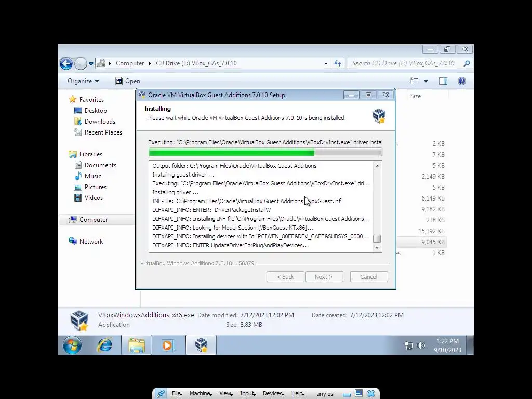Select the 9,045 KB file row

(421, 242)
